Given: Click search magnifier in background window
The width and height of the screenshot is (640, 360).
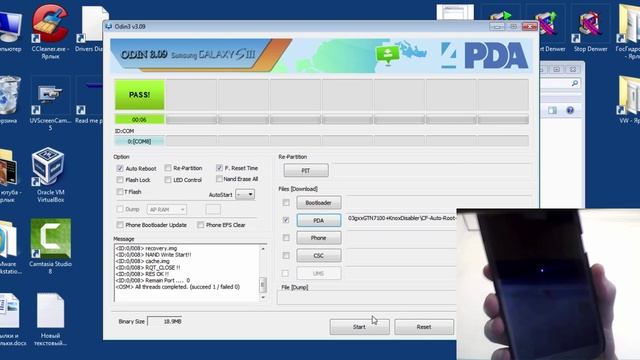Looking at the screenshot, I should (x=575, y=83).
